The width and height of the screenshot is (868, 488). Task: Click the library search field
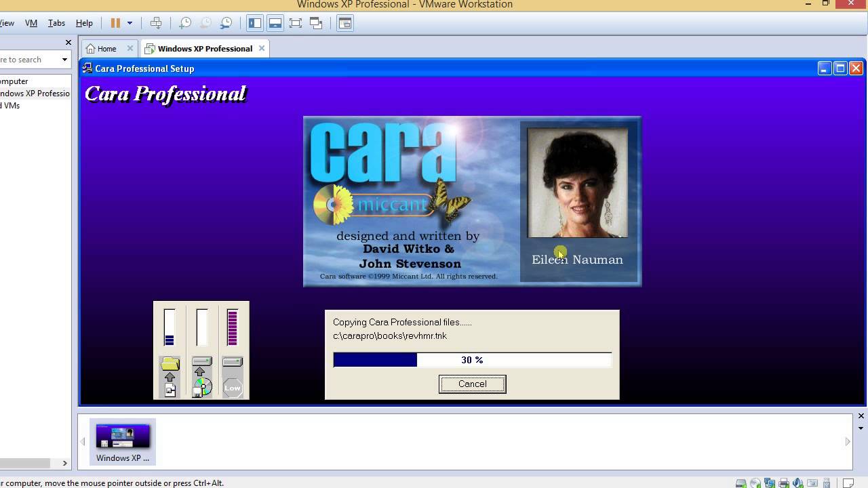pos(29,60)
